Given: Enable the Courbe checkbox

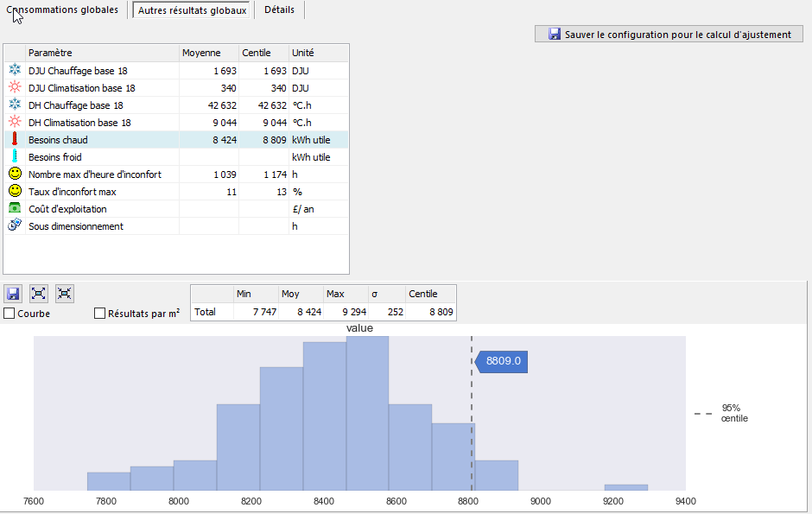Looking at the screenshot, I should (x=9, y=314).
